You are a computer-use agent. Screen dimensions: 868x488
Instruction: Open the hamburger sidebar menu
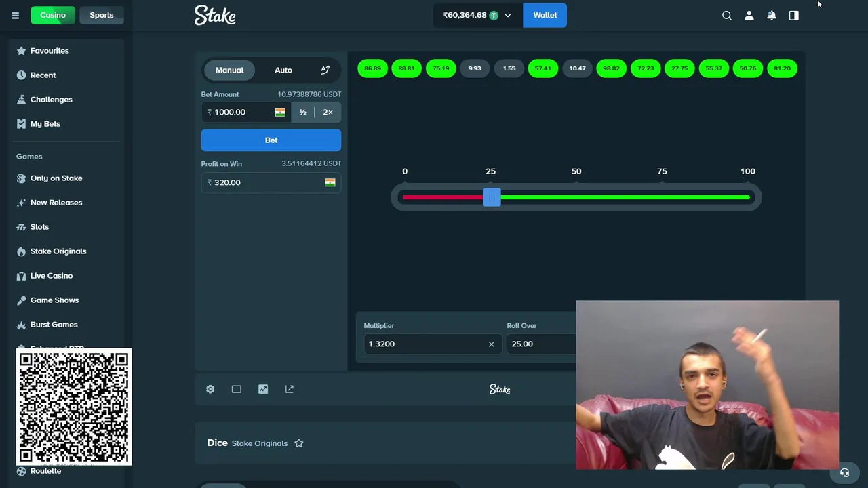tap(15, 15)
